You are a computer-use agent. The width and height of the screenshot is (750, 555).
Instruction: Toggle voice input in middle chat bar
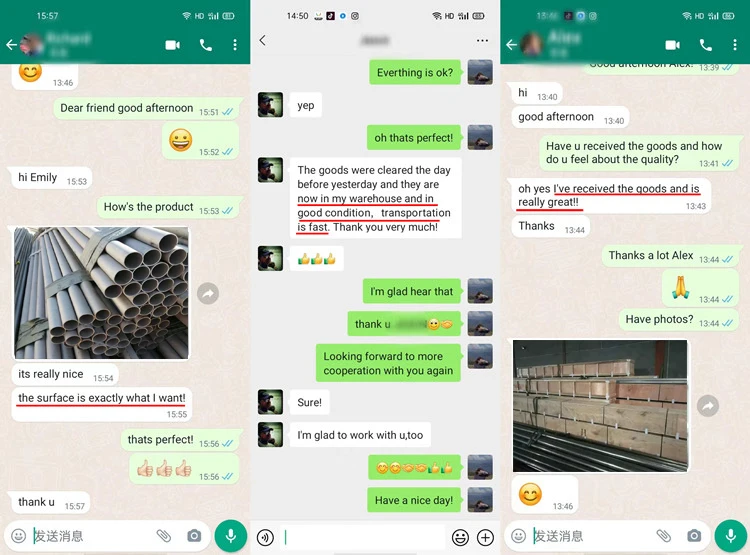[x=265, y=537]
